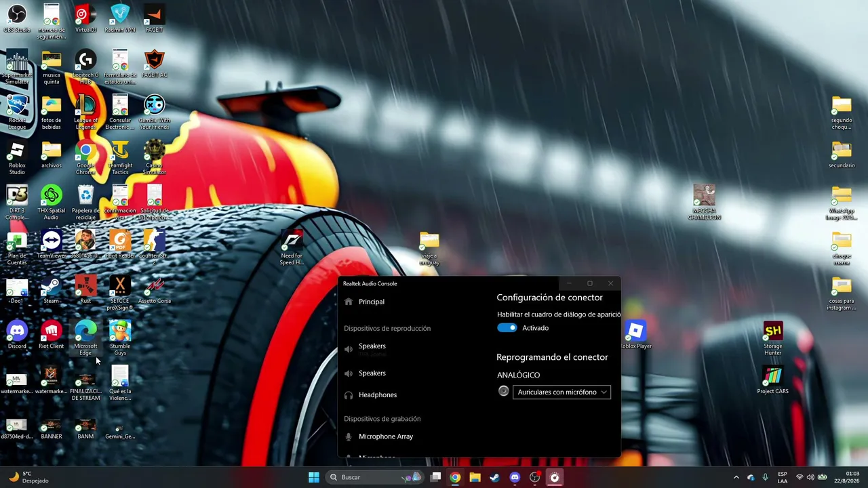Screen dimensions: 868x488
Task: Click the League of Legends shortcut
Action: coord(85,113)
